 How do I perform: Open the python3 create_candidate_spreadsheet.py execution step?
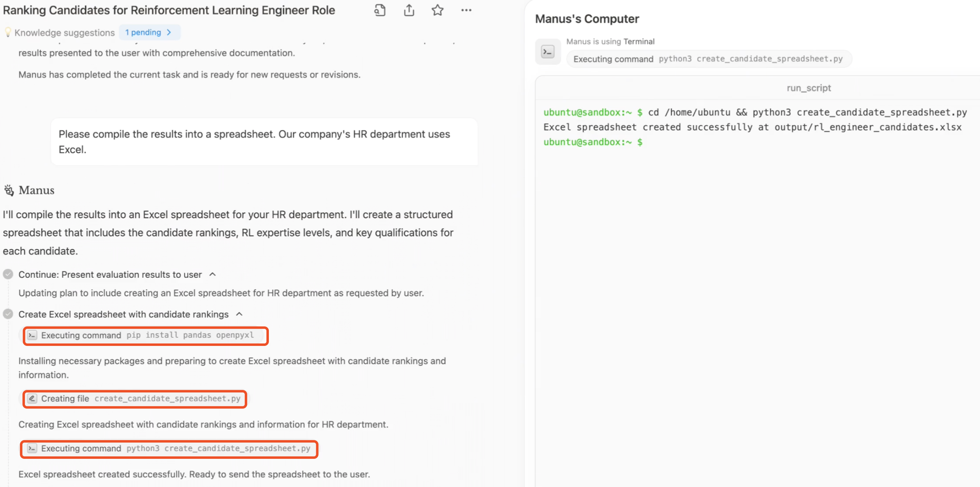(x=169, y=449)
